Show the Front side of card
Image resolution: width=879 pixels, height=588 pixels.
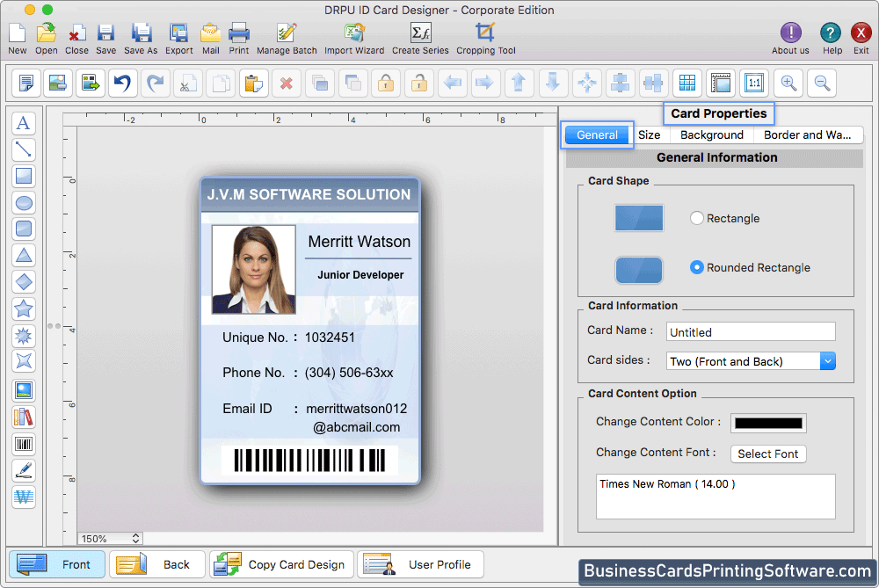click(57, 564)
